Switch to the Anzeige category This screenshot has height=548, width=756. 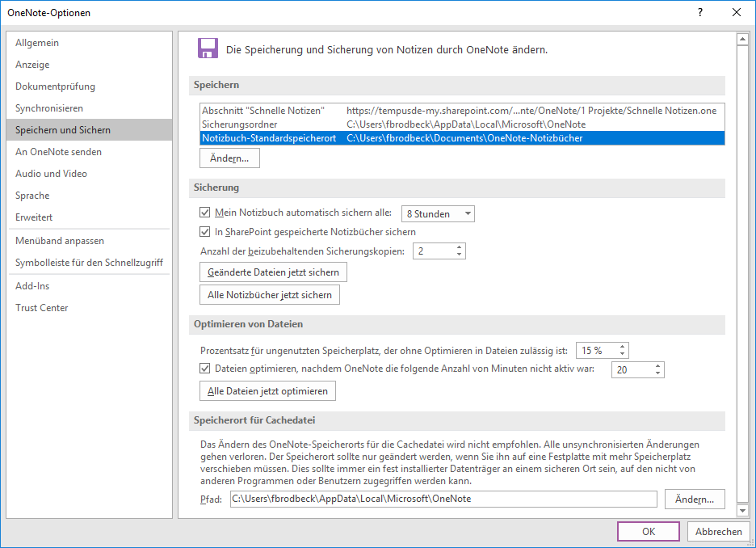[89, 65]
